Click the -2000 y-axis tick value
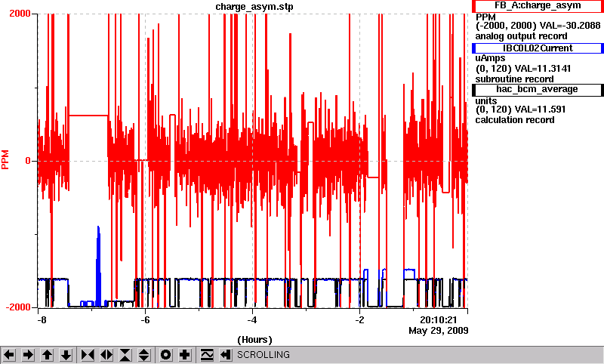 click(17, 307)
